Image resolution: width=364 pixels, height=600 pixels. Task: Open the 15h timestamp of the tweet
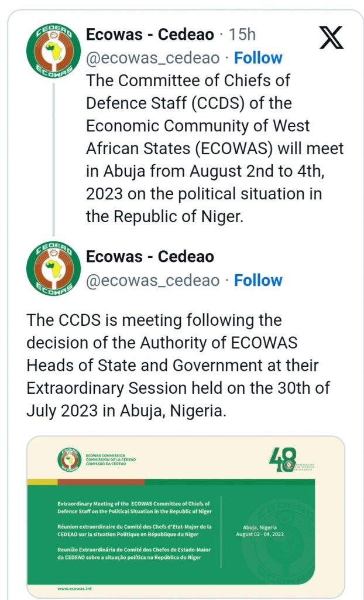tap(242, 35)
